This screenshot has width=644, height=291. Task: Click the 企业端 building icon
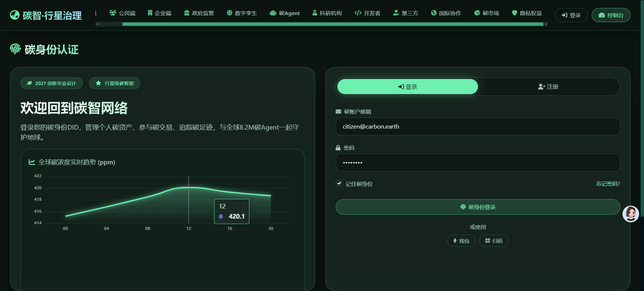tap(150, 13)
